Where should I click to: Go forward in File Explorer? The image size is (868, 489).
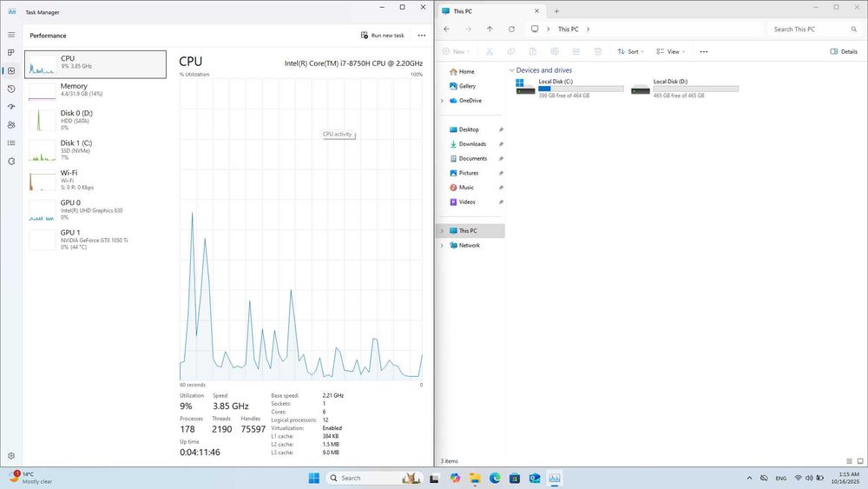(469, 30)
